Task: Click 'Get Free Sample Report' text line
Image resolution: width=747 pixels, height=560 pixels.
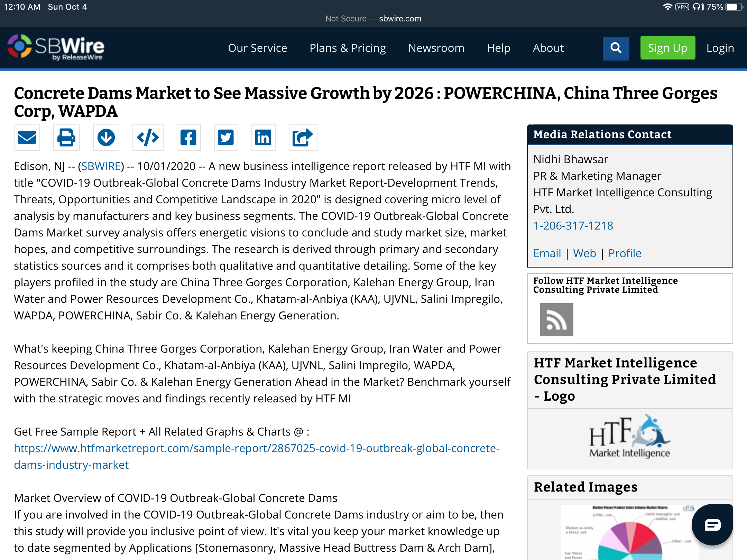Action: coord(162,432)
